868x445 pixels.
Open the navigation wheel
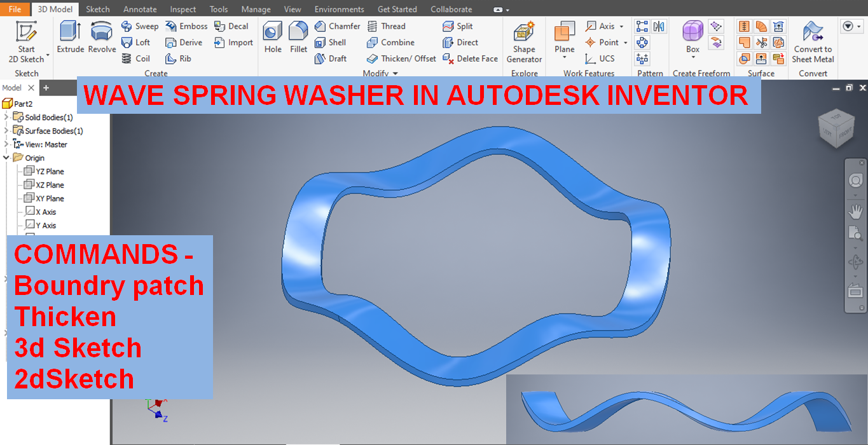click(855, 181)
